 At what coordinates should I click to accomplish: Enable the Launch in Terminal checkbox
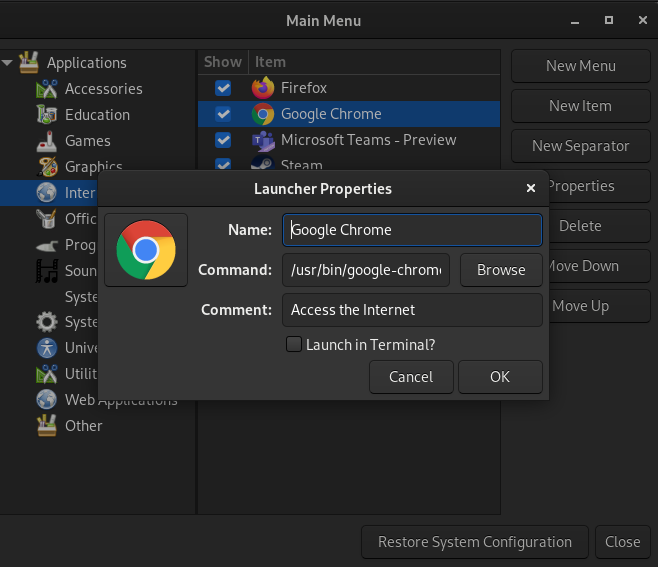[x=294, y=345]
